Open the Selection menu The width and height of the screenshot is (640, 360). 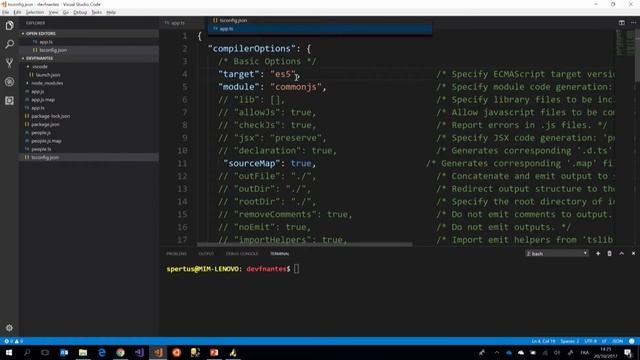point(35,12)
